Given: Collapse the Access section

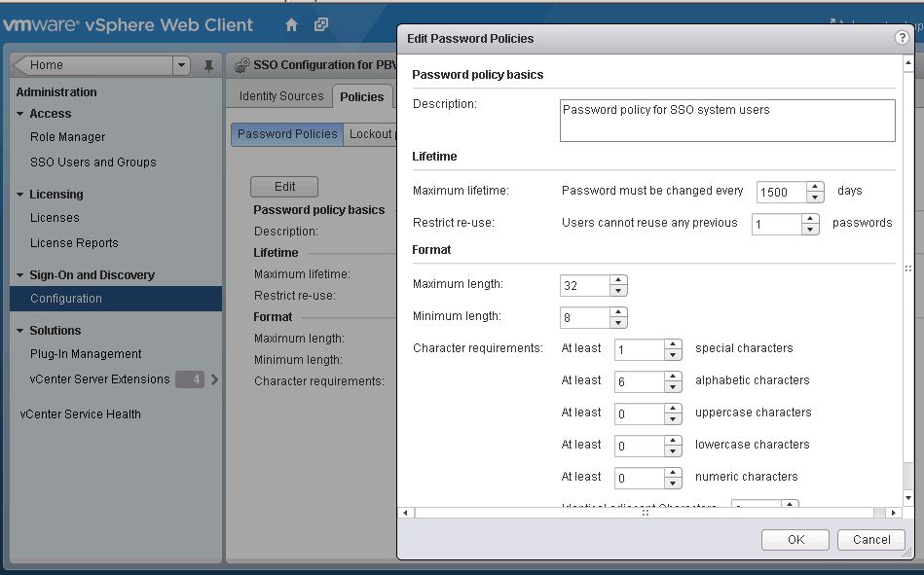Looking at the screenshot, I should coord(20,114).
